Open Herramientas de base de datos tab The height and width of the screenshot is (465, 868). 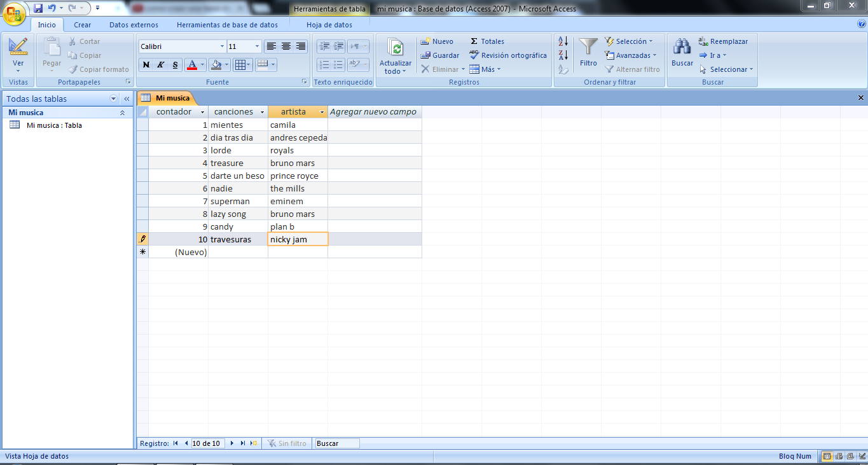click(x=227, y=25)
